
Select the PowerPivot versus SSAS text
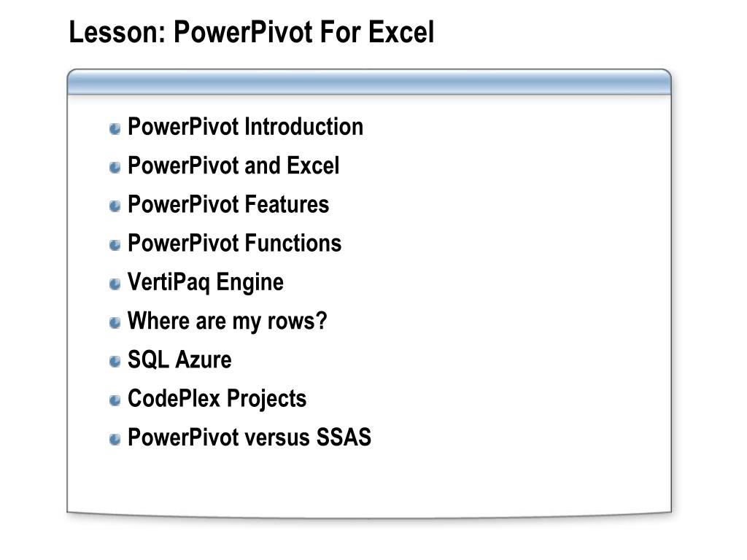coord(249,437)
